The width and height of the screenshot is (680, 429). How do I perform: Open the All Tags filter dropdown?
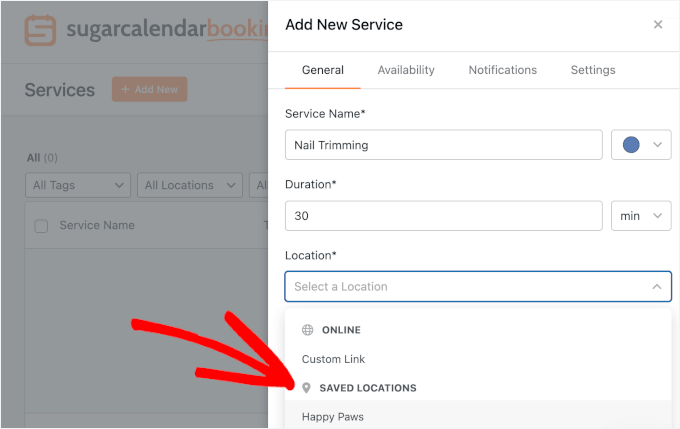click(x=78, y=185)
